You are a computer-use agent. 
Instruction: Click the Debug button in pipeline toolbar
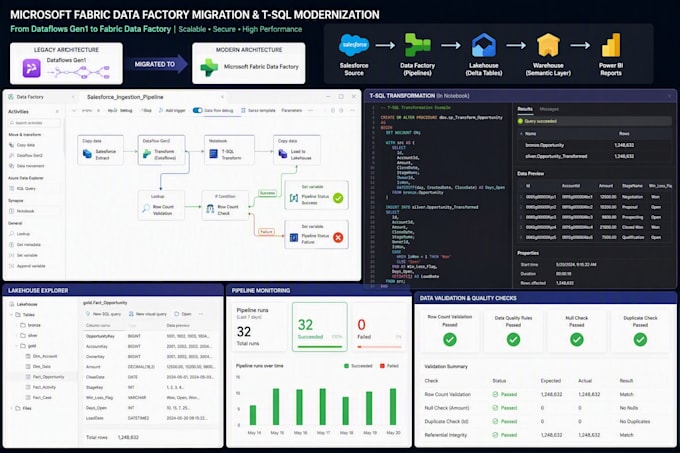pos(122,111)
